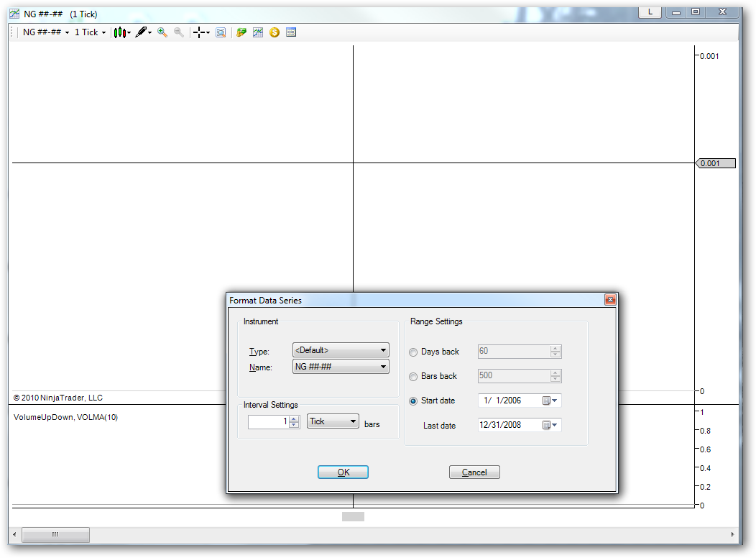Click the L link button in title bar
Image resolution: width=756 pixels, height=558 pixels.
pyautogui.click(x=650, y=12)
